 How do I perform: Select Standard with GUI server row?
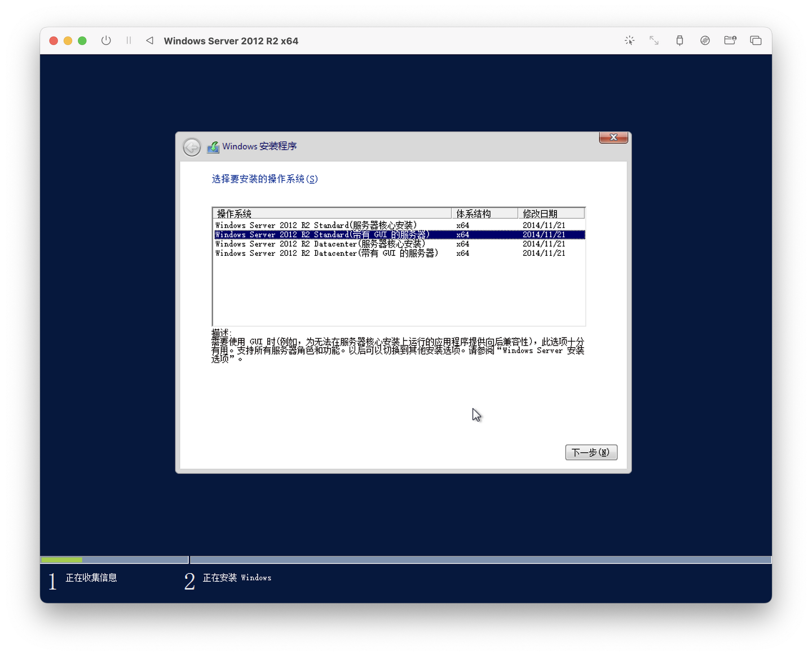click(399, 234)
